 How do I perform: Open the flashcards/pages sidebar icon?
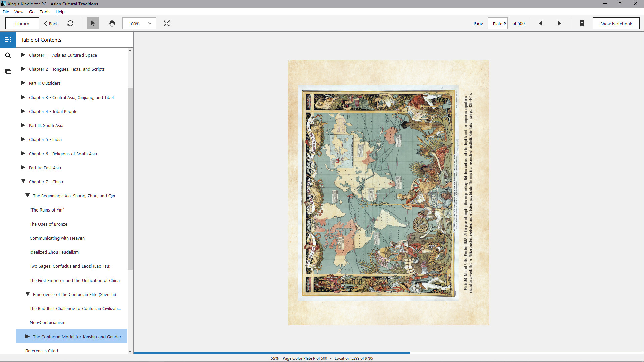pyautogui.click(x=8, y=71)
